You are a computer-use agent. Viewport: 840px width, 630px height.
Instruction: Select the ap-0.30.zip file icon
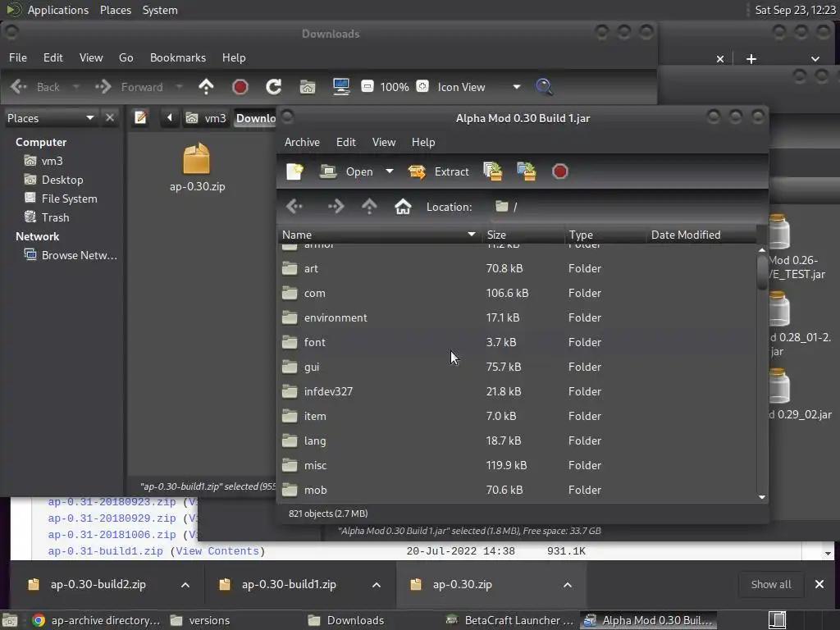tap(197, 167)
